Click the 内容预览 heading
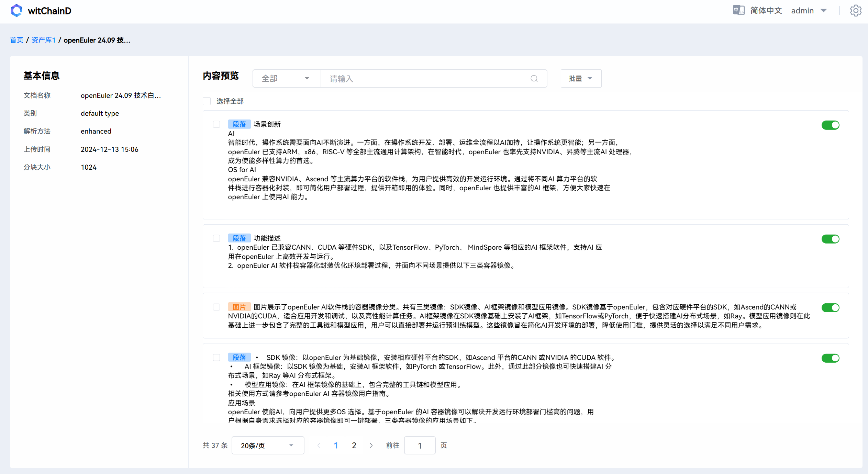The image size is (868, 474). coord(221,76)
